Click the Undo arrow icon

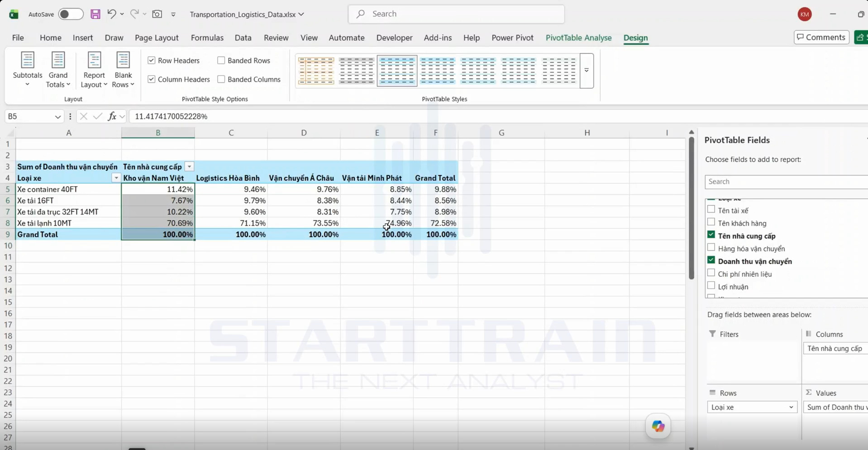click(x=111, y=14)
